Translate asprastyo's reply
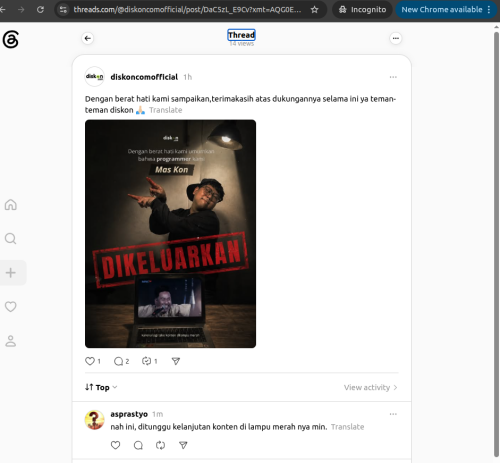 [348, 427]
